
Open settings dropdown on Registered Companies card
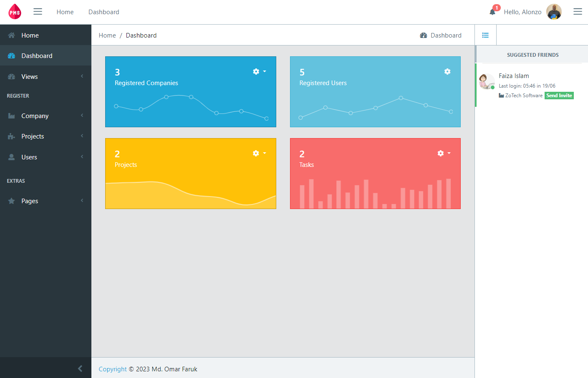(x=259, y=72)
